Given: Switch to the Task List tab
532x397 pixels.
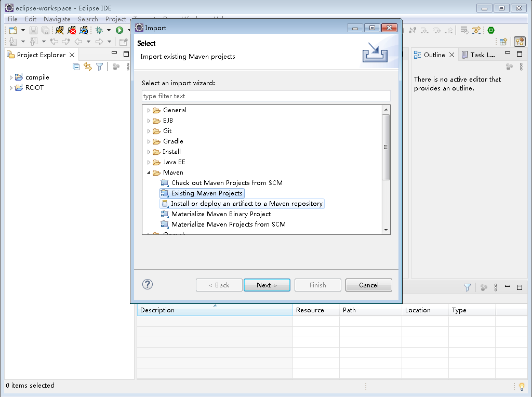Looking at the screenshot, I should tap(478, 55).
